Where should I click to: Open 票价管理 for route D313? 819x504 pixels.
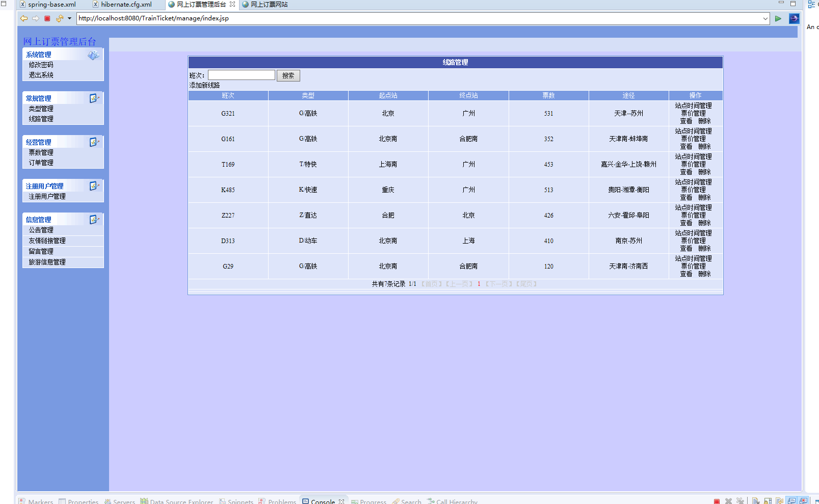point(693,241)
